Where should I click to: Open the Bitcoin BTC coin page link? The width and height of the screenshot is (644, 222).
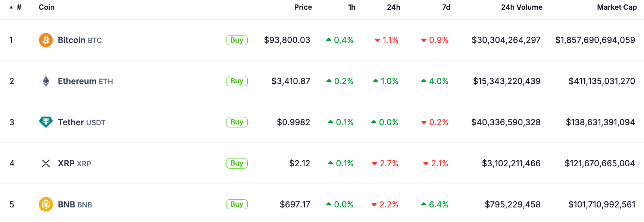point(79,40)
